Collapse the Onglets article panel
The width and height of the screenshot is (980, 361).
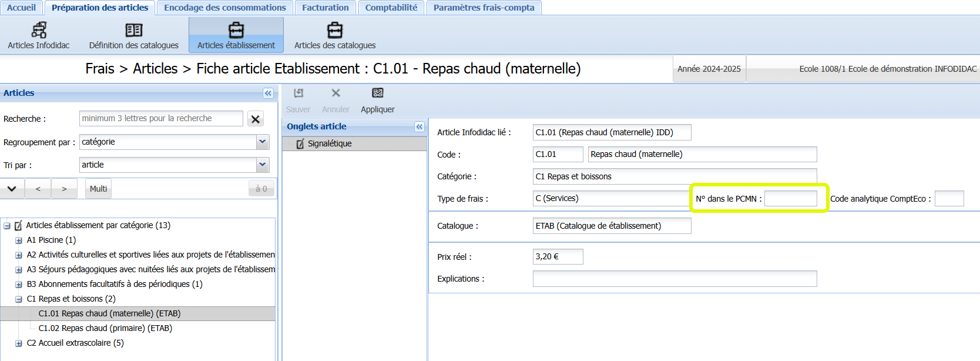pos(419,126)
